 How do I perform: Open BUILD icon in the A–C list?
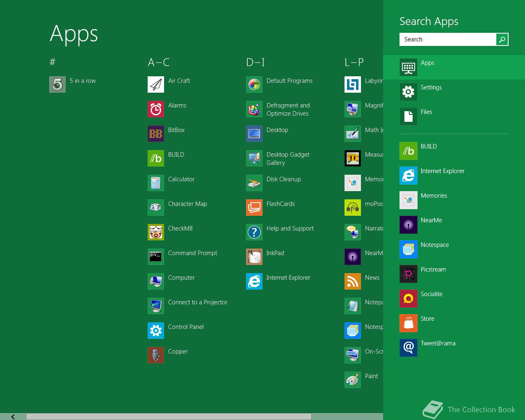click(x=156, y=158)
